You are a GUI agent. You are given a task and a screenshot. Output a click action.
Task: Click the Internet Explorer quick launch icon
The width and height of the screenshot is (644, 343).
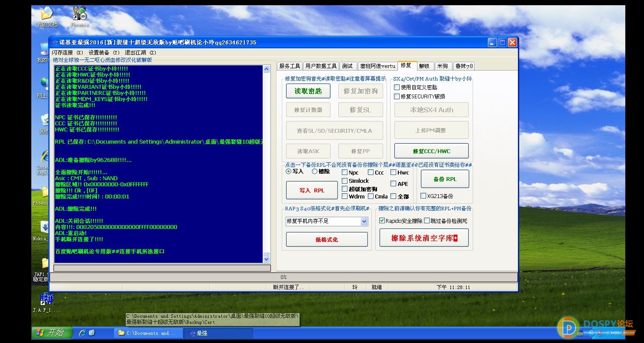point(82,333)
